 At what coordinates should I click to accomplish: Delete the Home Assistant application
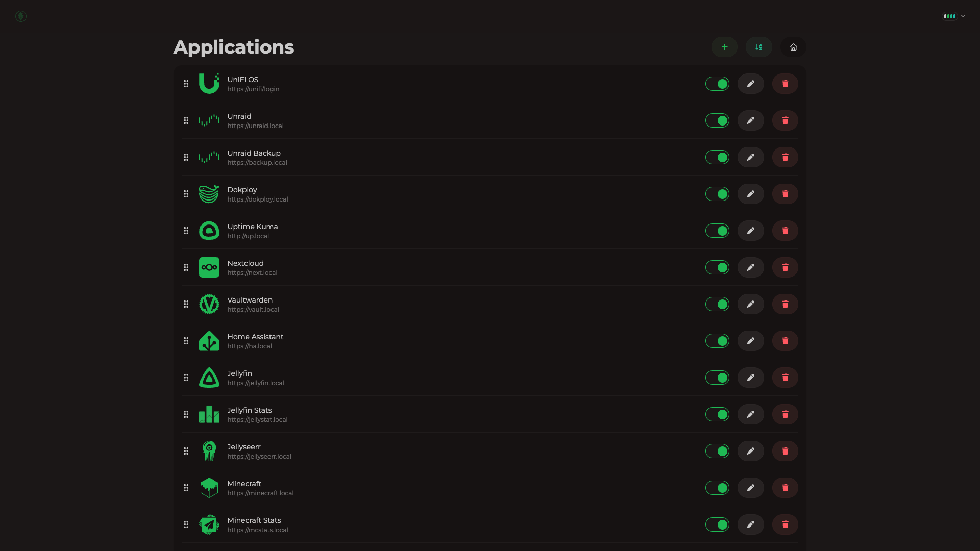click(785, 341)
